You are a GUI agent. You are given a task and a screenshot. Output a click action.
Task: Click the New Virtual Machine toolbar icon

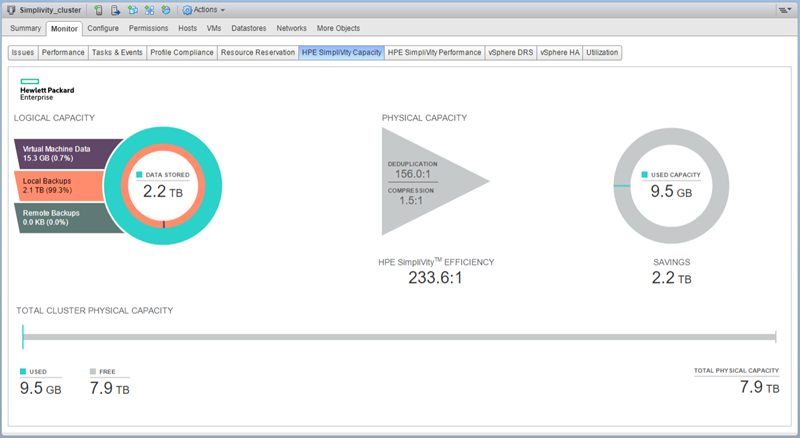click(133, 9)
